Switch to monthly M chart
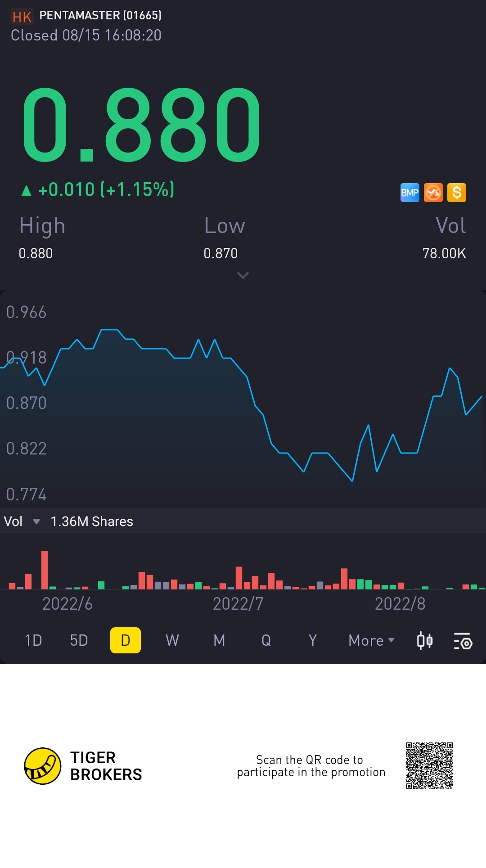This screenshot has width=486, height=868. [x=219, y=640]
